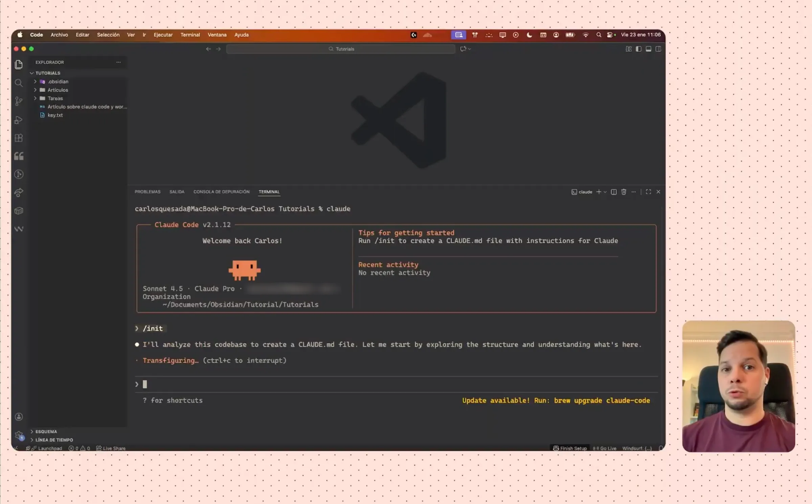This screenshot has width=812, height=504.
Task: Toggle the bottom panel visibility
Action: (x=649, y=49)
